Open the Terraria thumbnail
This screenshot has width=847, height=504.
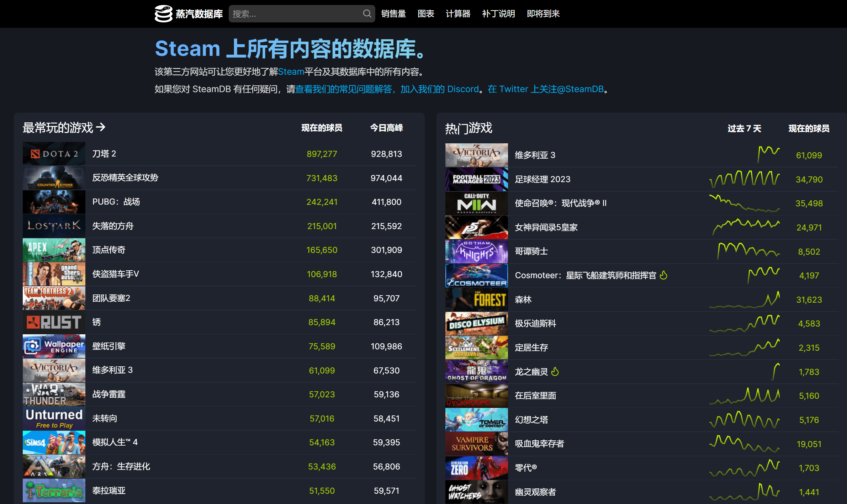(x=54, y=490)
